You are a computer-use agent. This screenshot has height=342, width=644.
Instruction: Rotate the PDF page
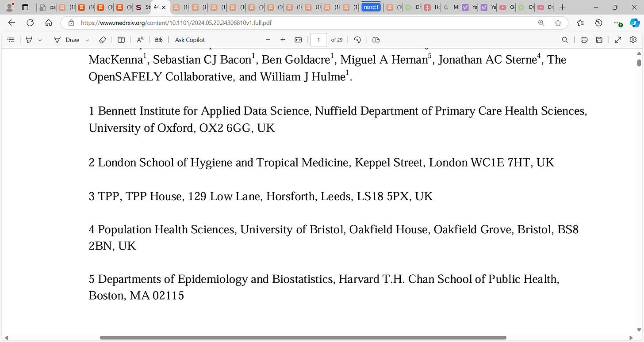[x=357, y=40]
